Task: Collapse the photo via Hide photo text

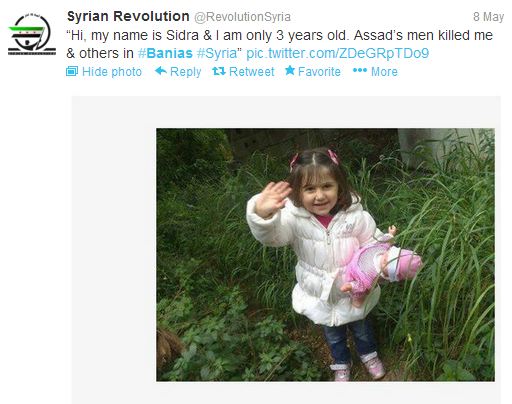Action: 112,72
